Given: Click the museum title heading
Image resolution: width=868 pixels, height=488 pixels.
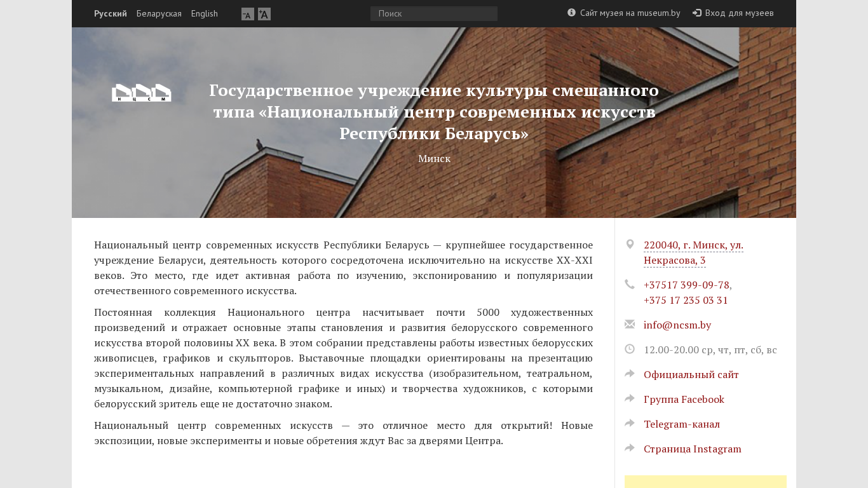Looking at the screenshot, I should (x=434, y=112).
